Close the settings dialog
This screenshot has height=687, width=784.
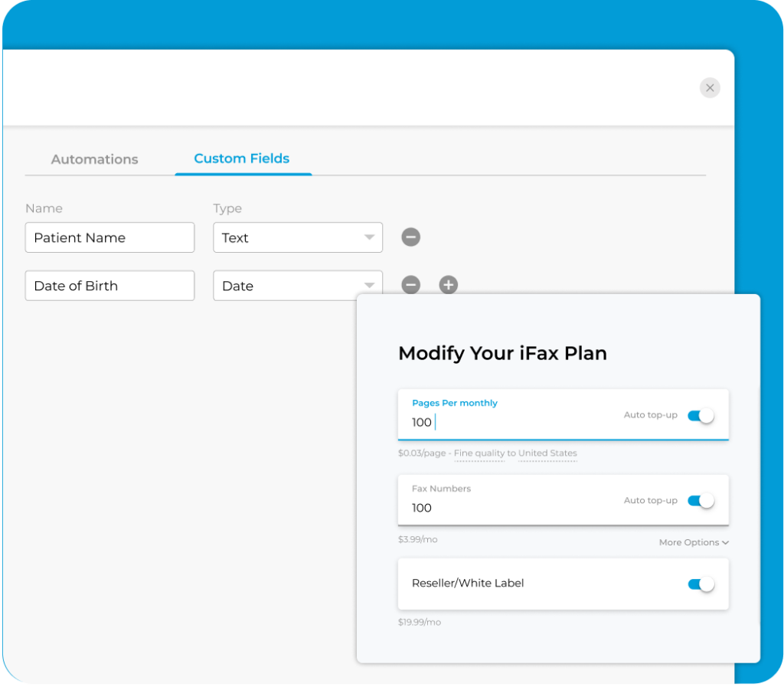coord(709,88)
